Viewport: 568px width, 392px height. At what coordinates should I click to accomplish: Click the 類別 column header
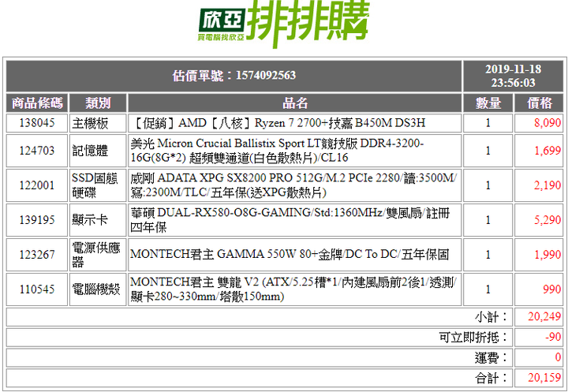98,103
